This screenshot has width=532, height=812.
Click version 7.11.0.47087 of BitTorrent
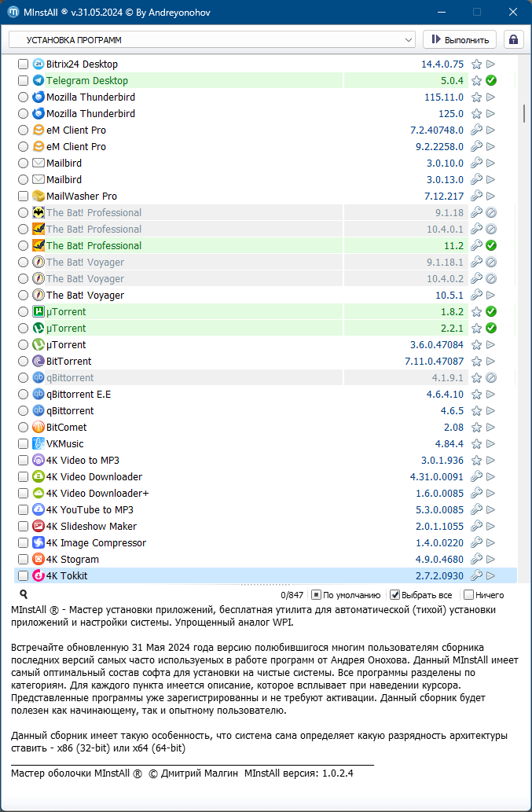435,361
